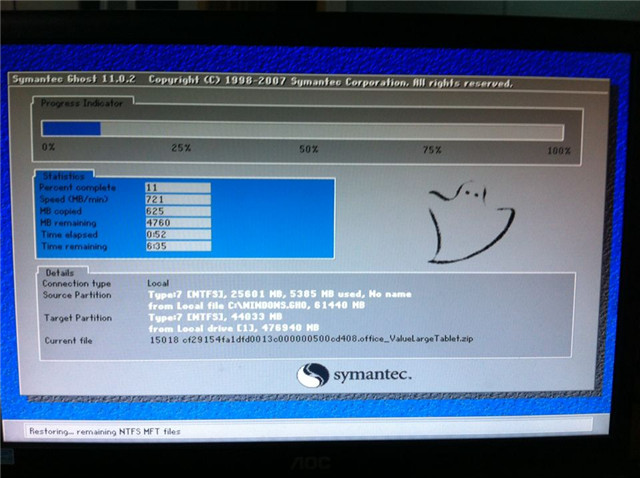Select the Speed (MB/min) value field
The image size is (640, 478).
pyautogui.click(x=178, y=199)
